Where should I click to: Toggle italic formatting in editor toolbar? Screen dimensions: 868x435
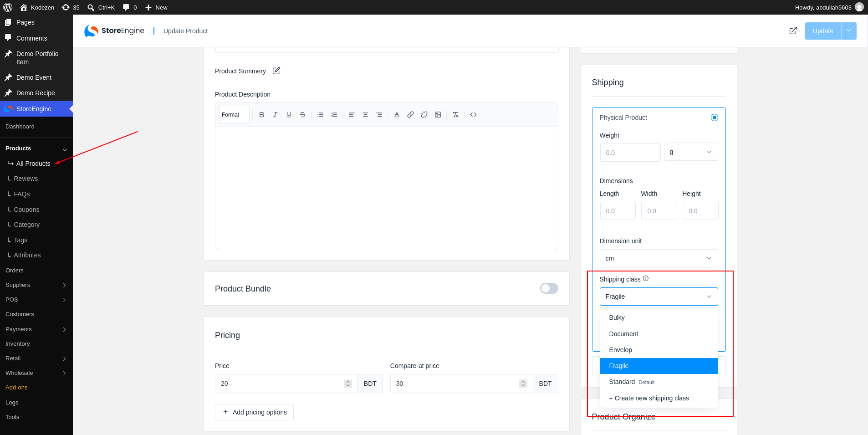[x=275, y=115]
